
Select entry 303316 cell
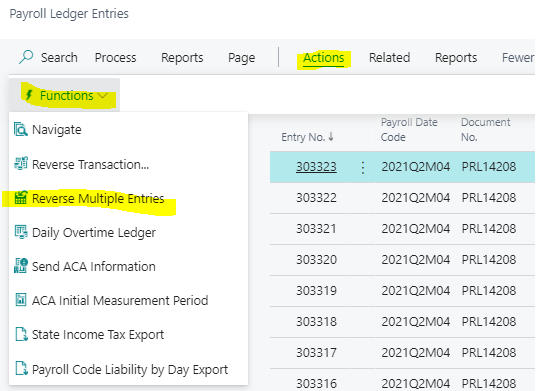[x=316, y=383]
